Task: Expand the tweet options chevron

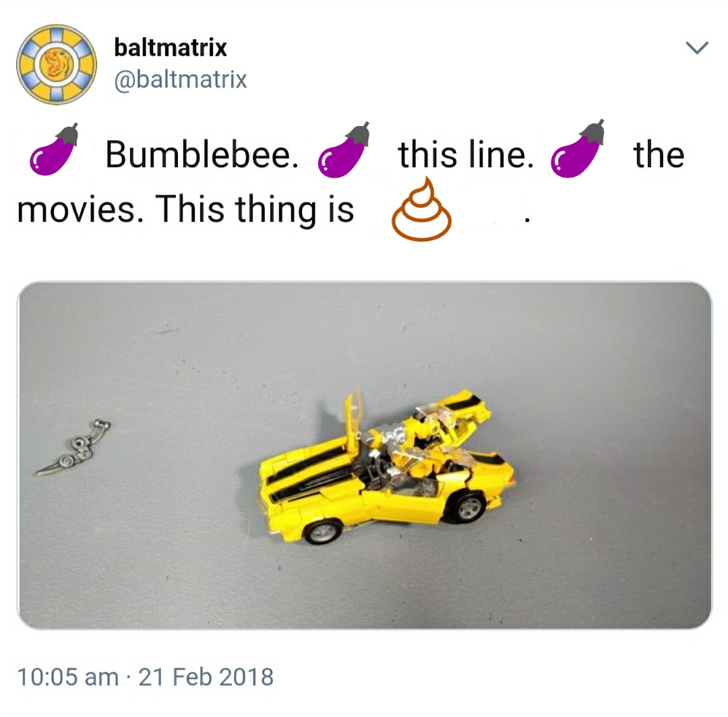Action: [x=697, y=47]
